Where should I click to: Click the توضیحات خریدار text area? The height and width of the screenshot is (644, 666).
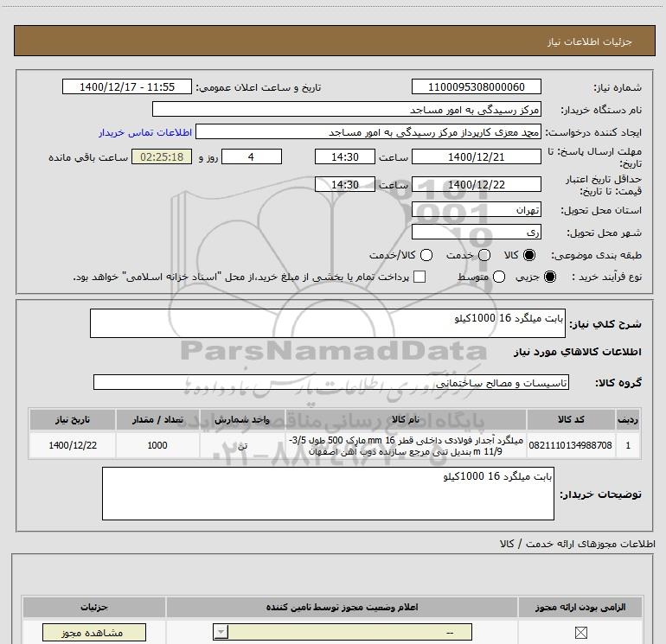click(328, 494)
